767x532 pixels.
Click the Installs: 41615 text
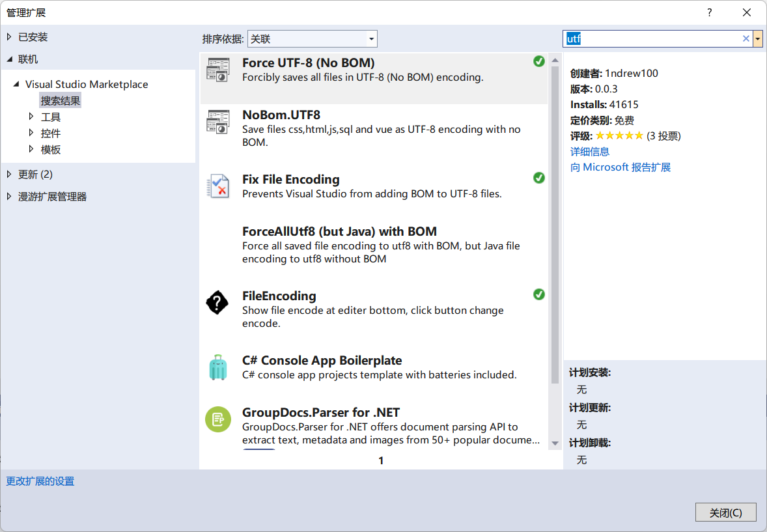(604, 104)
